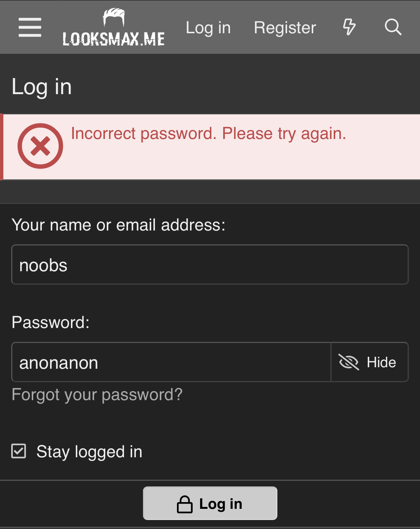Click the Looksmax.me logo

click(113, 28)
